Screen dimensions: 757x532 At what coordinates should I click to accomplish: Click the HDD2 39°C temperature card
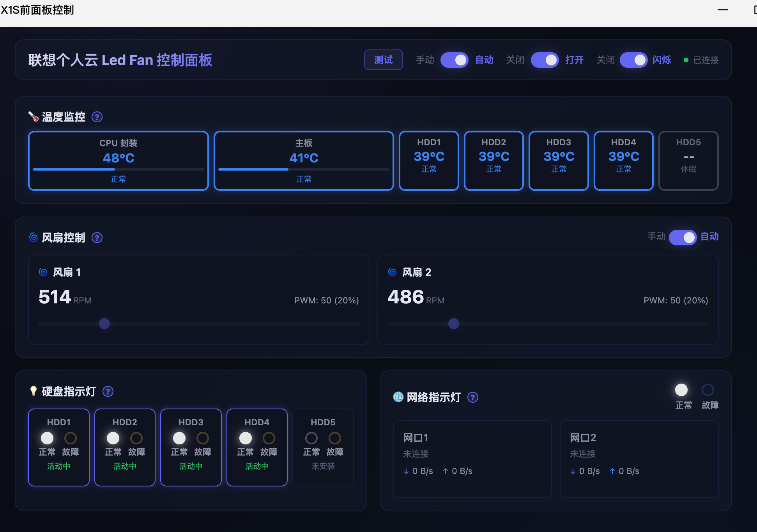point(494,161)
